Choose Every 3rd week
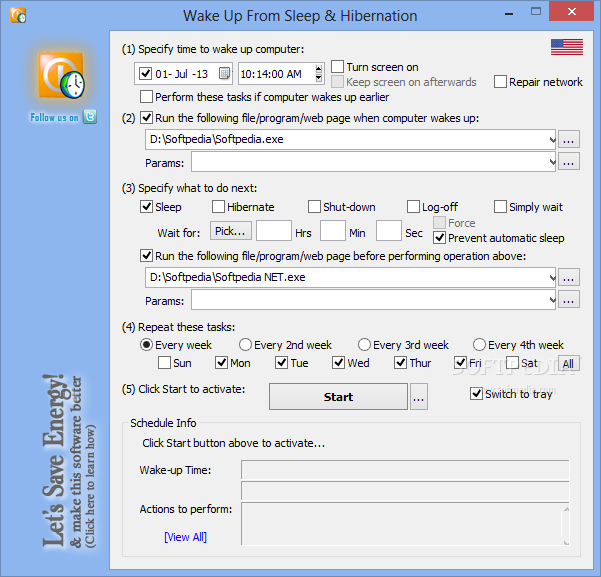This screenshot has width=601, height=577. [x=364, y=345]
